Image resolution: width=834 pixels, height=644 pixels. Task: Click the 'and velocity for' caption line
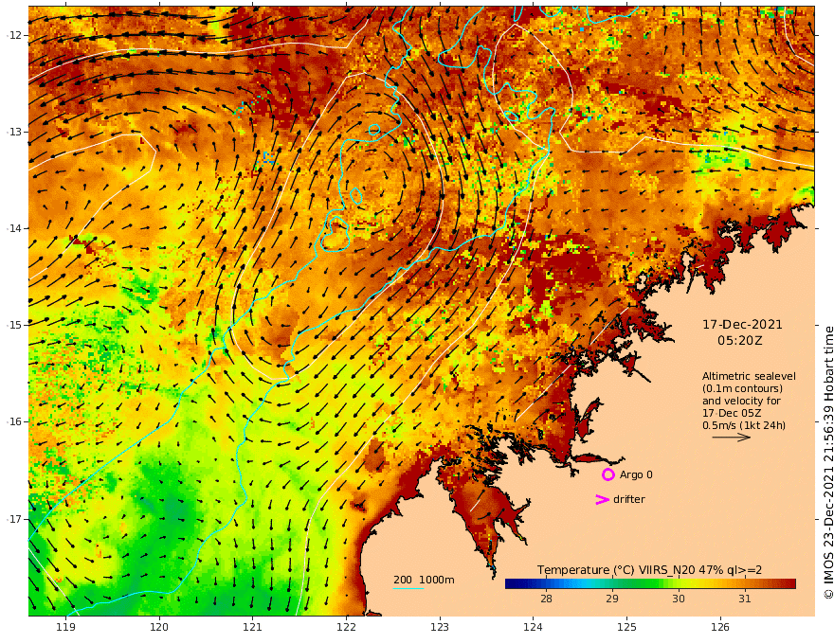(741, 401)
